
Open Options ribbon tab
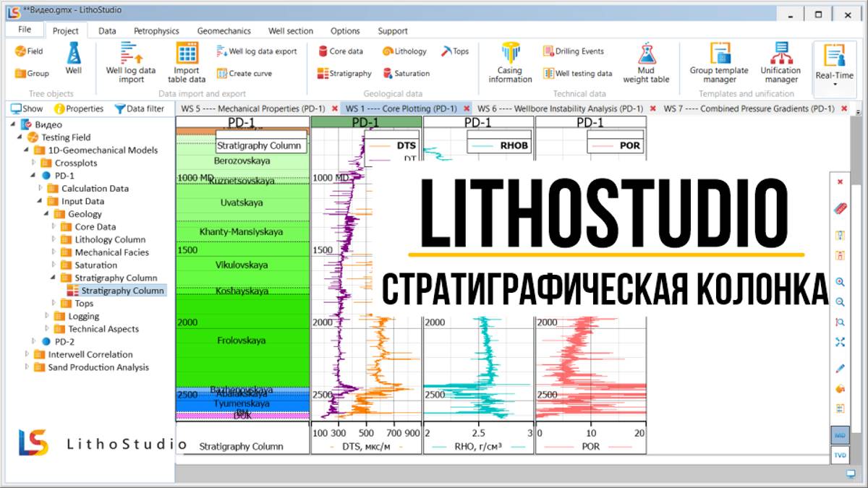(345, 31)
